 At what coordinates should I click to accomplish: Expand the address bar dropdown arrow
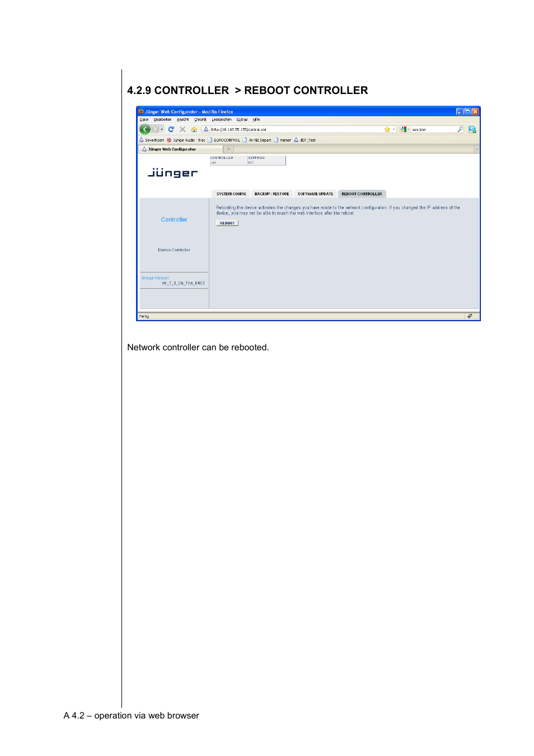click(394, 129)
